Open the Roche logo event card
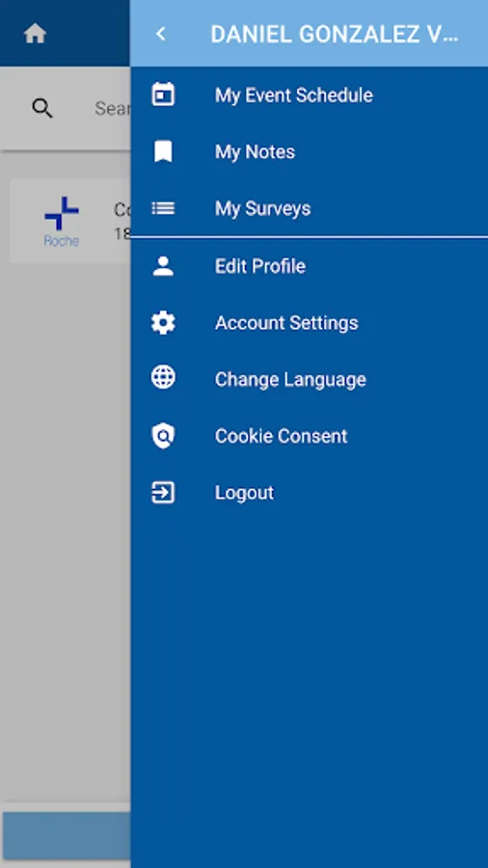 click(70, 222)
